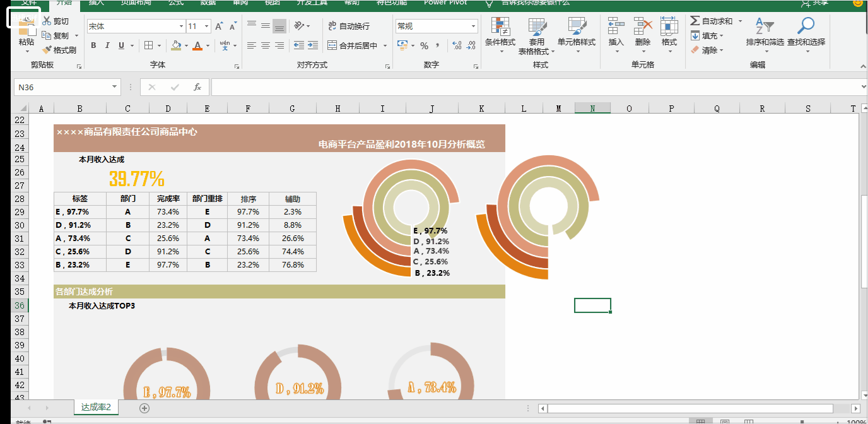The width and height of the screenshot is (868, 424).
Task: Open the 数据 data tab
Action: 208,3
